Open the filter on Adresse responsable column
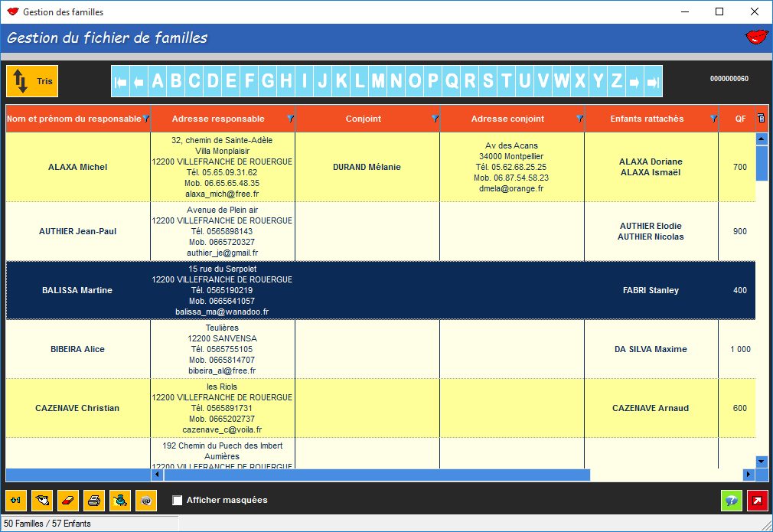 tap(290, 119)
